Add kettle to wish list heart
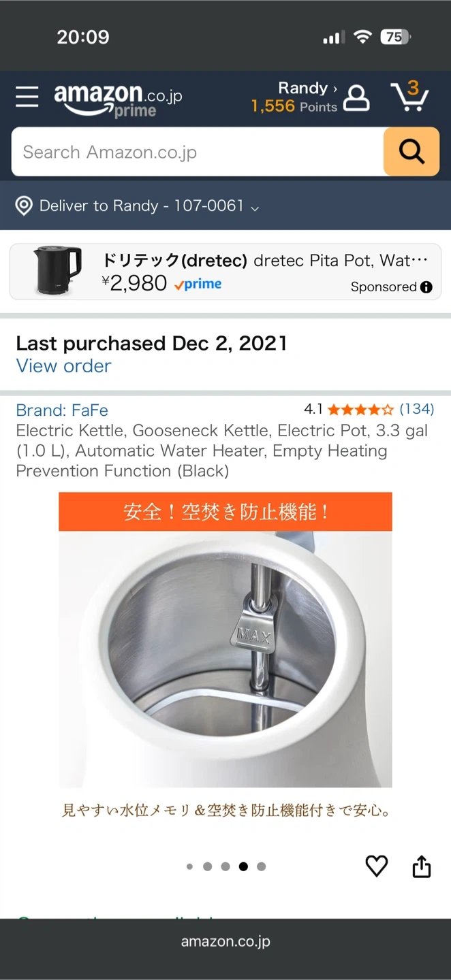Image resolution: width=451 pixels, height=980 pixels. pos(377,866)
